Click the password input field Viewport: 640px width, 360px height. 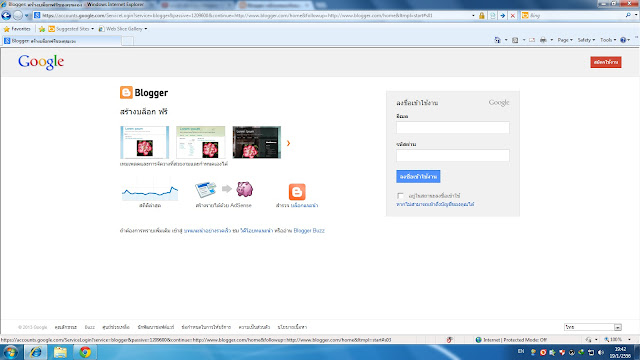(453, 155)
